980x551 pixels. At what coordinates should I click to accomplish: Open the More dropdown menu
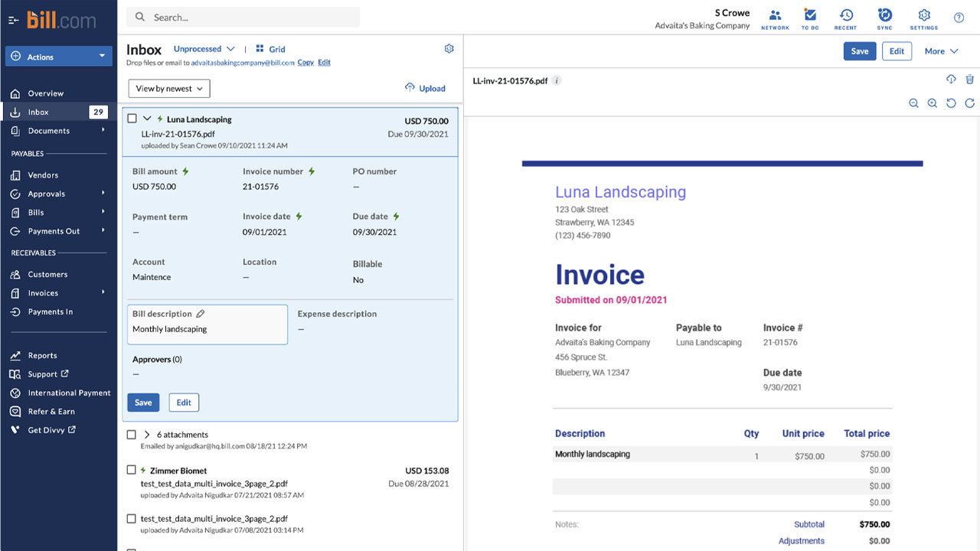(x=941, y=51)
